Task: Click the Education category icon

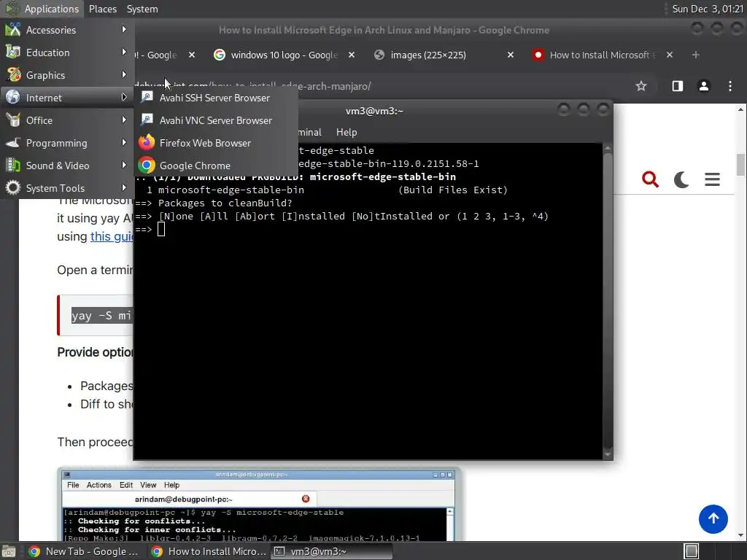Action: [13, 52]
